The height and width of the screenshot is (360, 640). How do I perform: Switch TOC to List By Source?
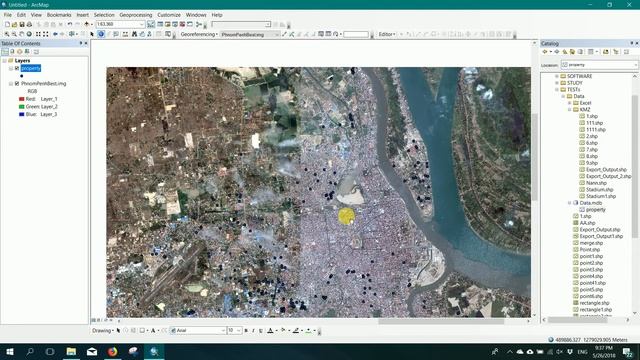click(12, 51)
